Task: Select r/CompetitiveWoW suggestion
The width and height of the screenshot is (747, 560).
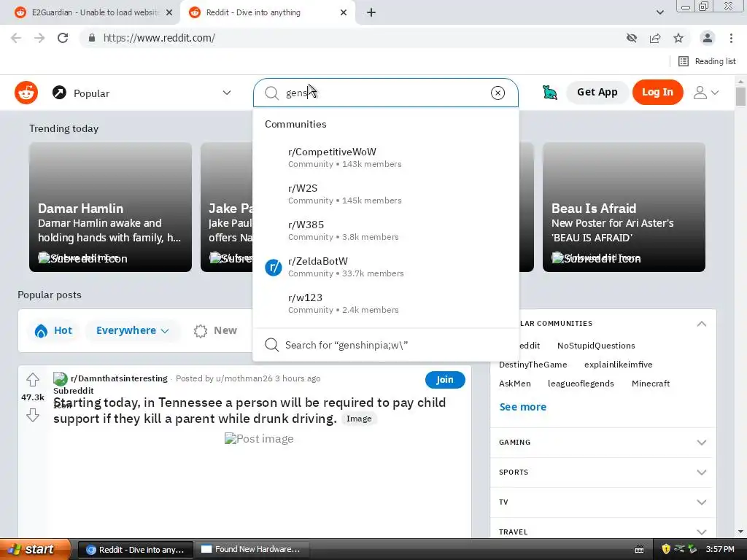Action: 385,157
